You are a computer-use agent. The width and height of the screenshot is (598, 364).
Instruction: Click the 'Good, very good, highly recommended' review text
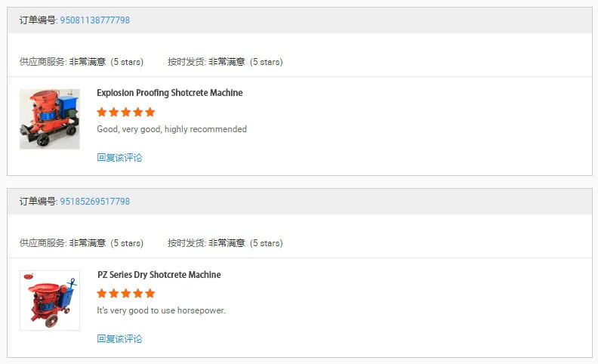coord(171,129)
